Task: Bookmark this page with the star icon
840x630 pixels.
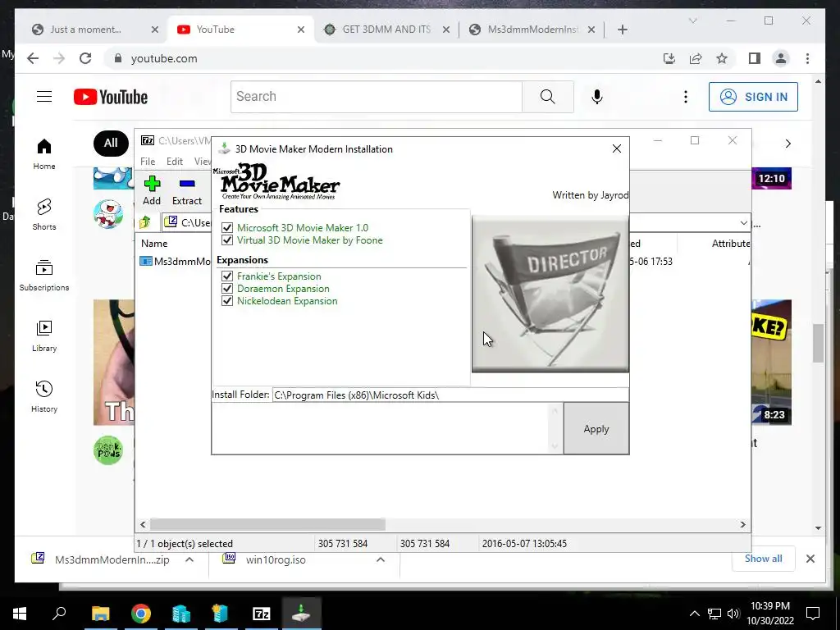Action: tap(722, 58)
